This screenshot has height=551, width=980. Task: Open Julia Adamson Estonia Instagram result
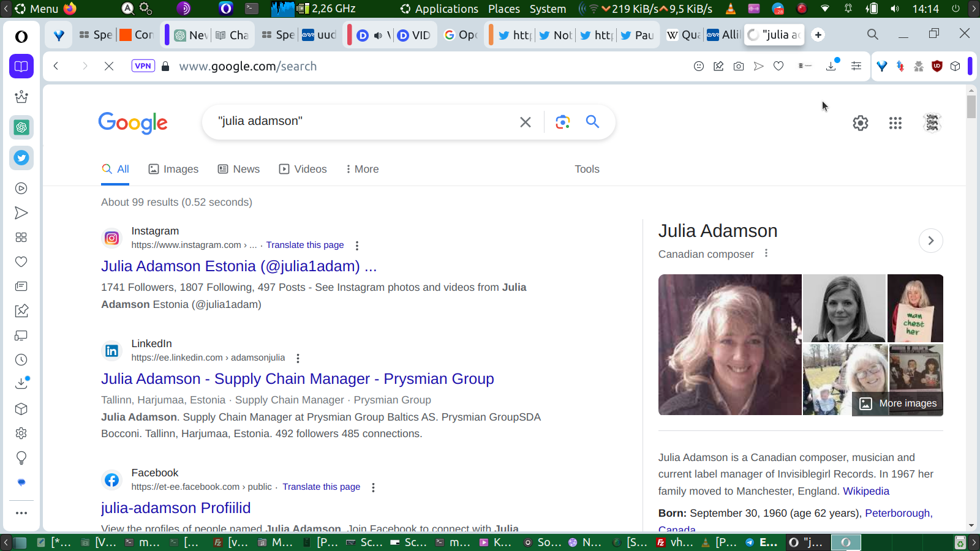tap(239, 266)
